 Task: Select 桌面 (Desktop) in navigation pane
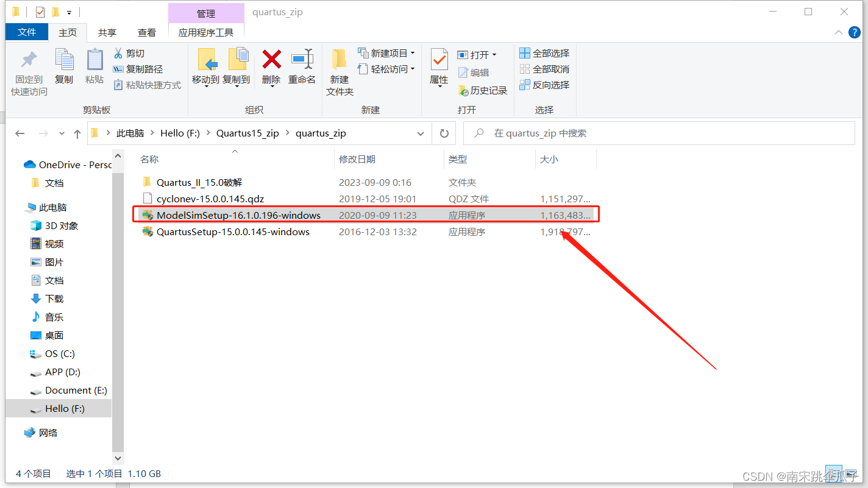click(x=48, y=335)
